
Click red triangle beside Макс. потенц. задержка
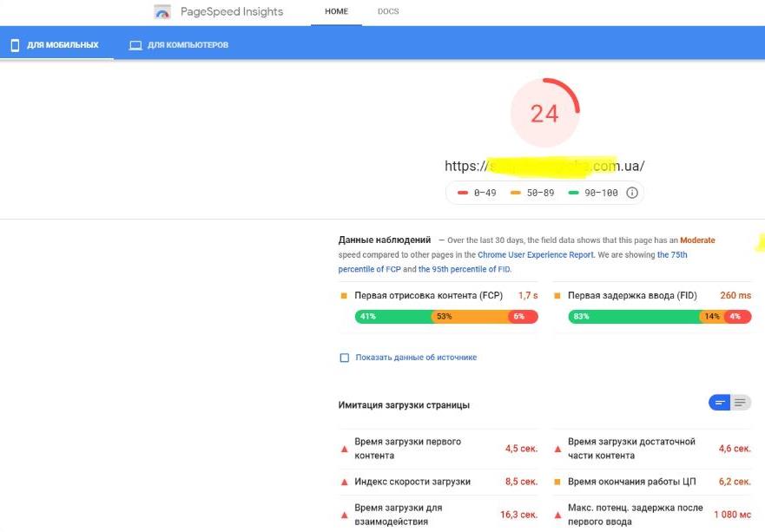pos(557,515)
